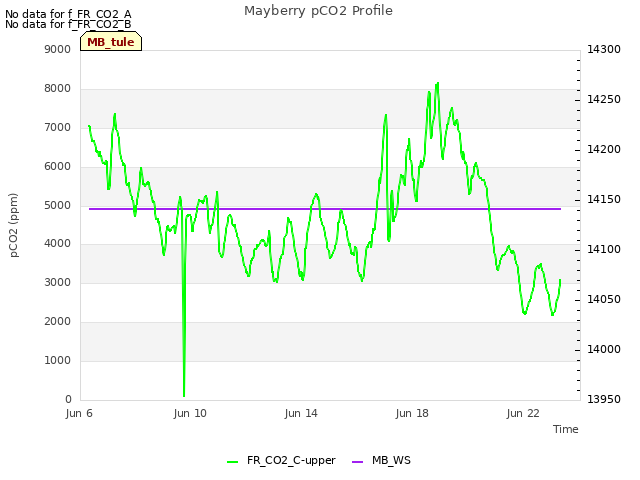Click the 13950 right axis value
This screenshot has width=640, height=480.
click(x=604, y=399)
